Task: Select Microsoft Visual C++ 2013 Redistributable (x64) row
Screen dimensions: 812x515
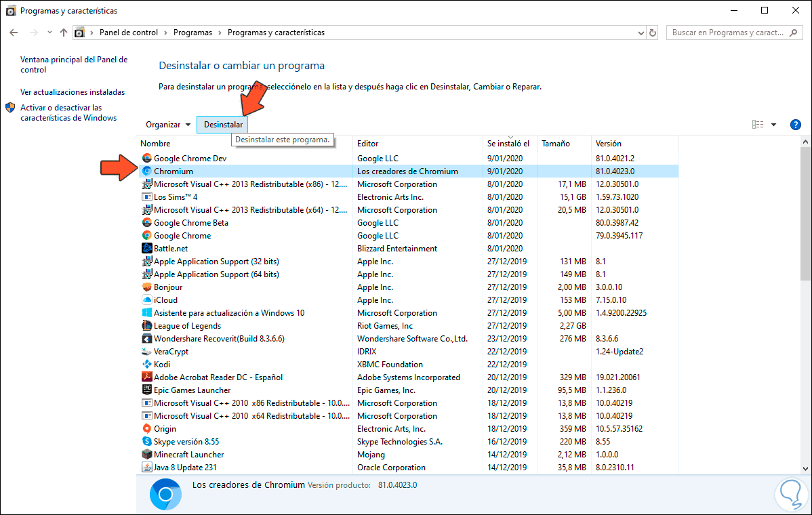Action: [x=409, y=210]
